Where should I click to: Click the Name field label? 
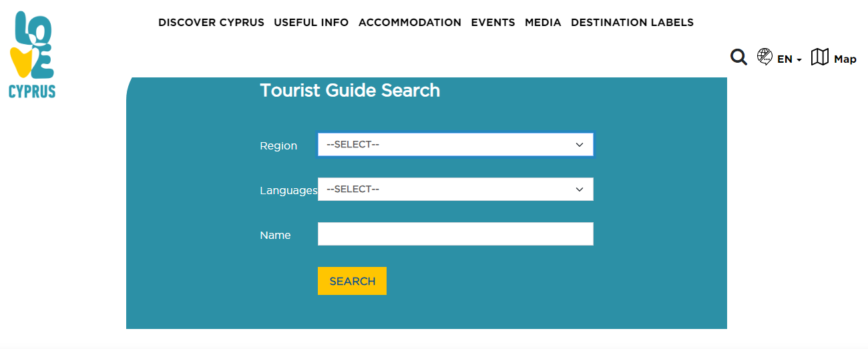(275, 236)
